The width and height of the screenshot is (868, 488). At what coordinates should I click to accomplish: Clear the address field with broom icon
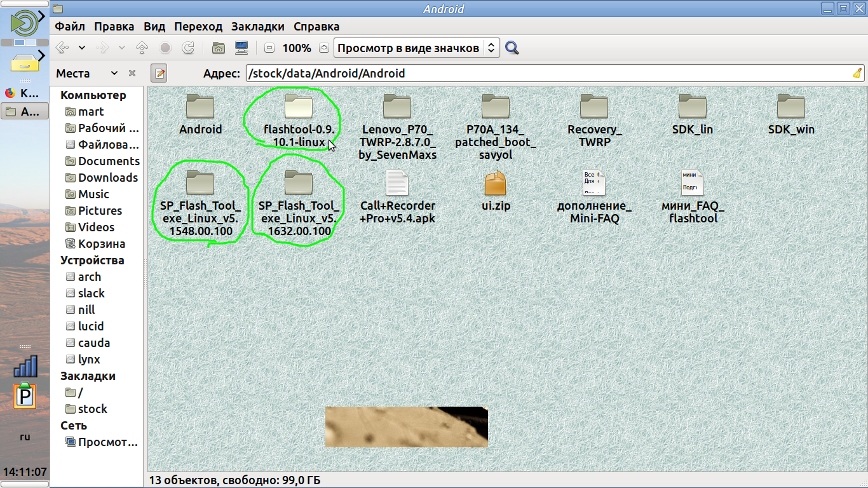coord(857,73)
